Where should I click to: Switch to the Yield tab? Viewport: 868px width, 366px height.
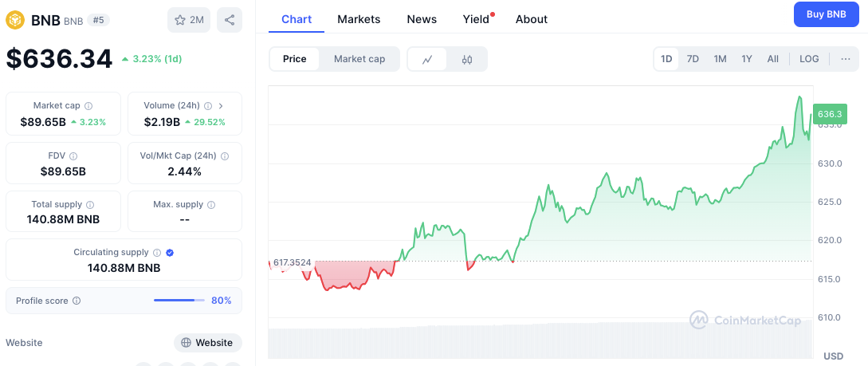tap(476, 19)
